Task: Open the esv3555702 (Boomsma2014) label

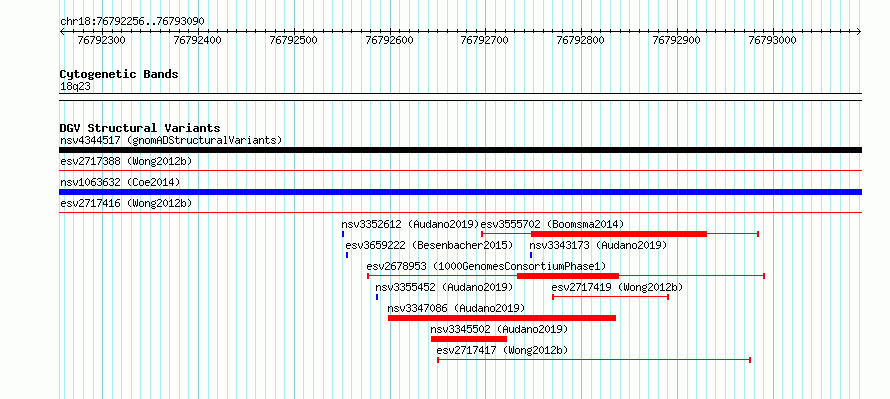Action: [552, 224]
